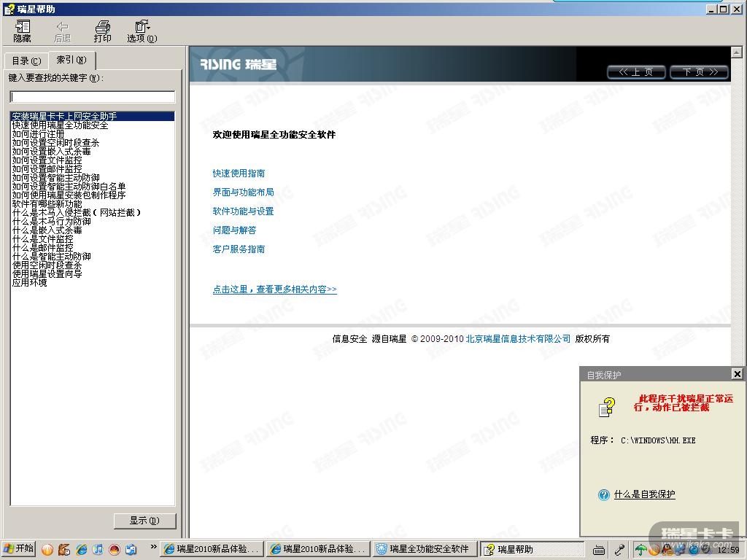Select index entry 如何设置邮件监控
747x560 pixels.
pos(47,168)
